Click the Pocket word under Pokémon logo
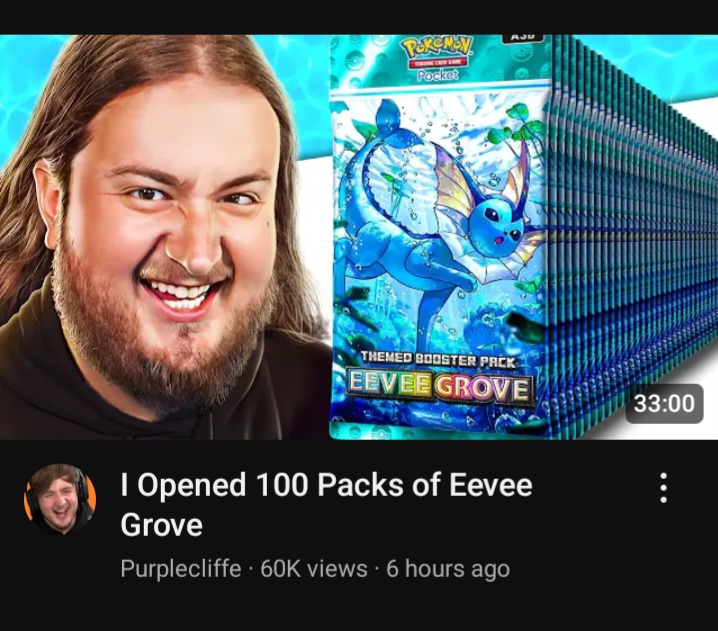718x631 pixels. click(437, 76)
